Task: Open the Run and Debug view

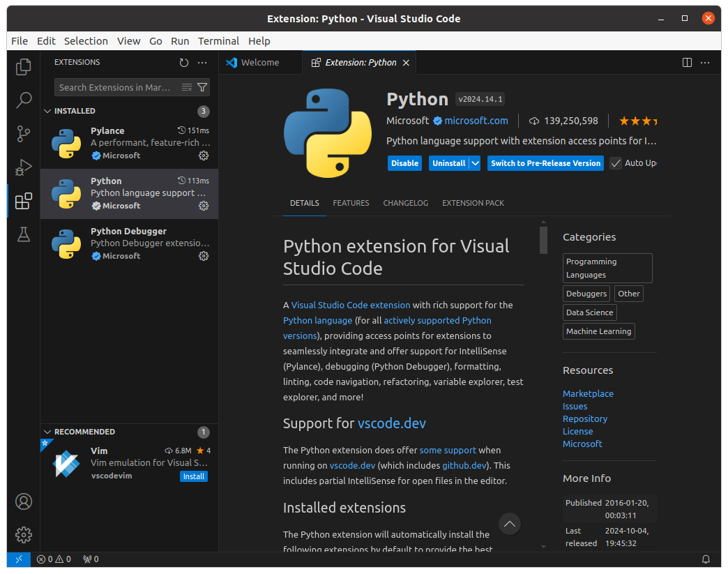Action: pos(23,167)
